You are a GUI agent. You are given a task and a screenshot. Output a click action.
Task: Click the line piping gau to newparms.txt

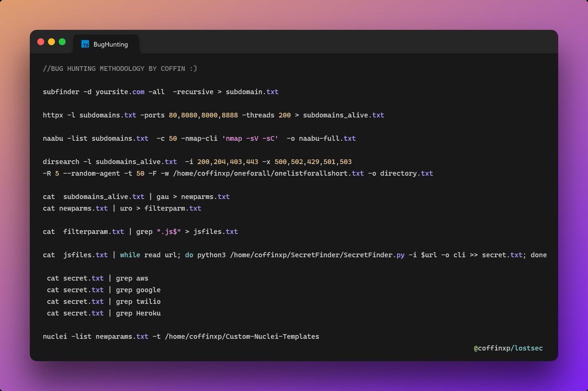coord(136,197)
